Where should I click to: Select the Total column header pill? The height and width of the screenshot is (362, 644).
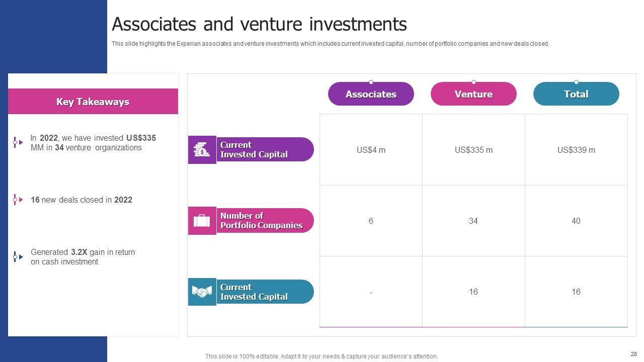[576, 95]
